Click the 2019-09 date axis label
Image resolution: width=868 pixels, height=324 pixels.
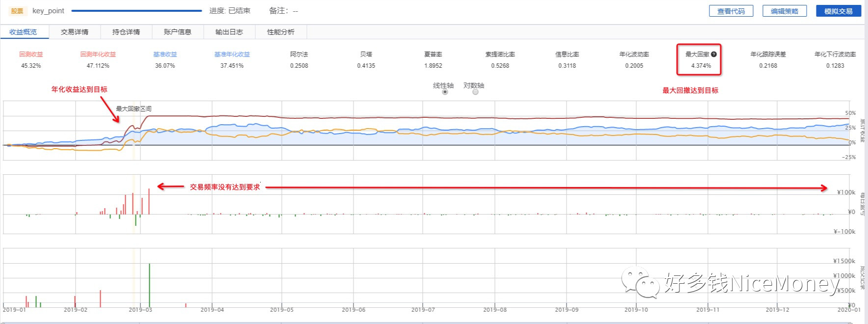(x=567, y=310)
